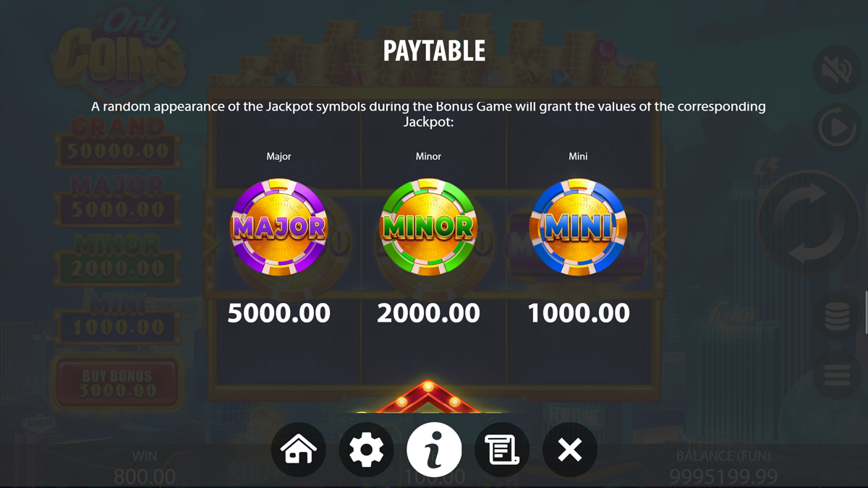Click the Buy Bonus 3000.00 button
The height and width of the screenshot is (488, 868).
pos(117,383)
